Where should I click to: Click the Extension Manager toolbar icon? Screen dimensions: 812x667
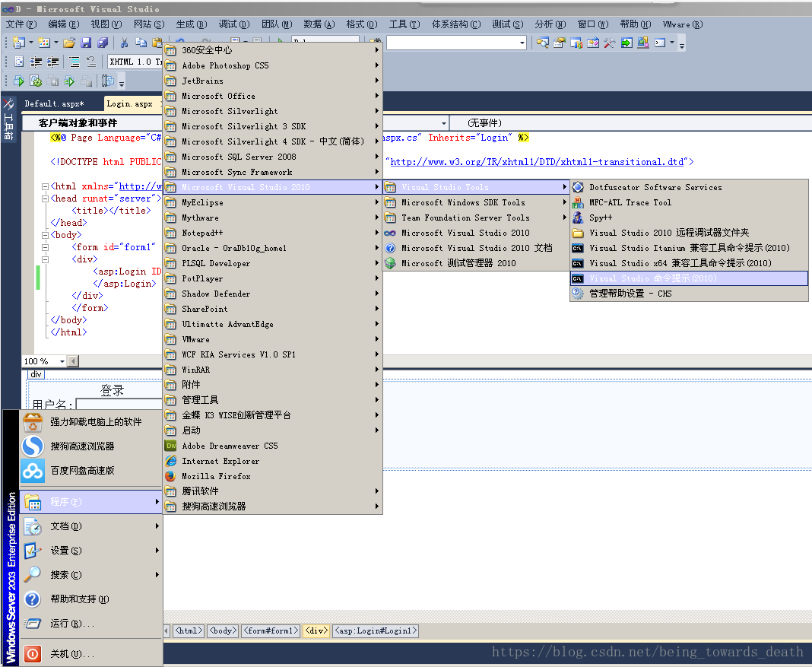(x=643, y=43)
